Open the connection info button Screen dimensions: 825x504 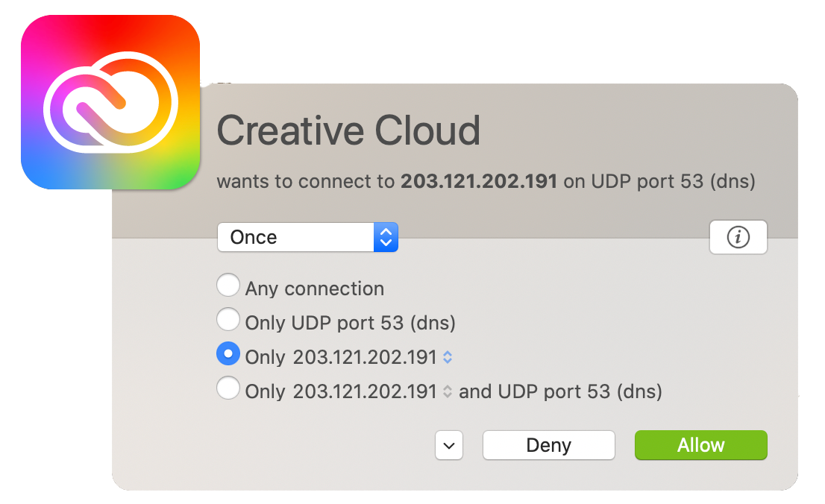[738, 237]
